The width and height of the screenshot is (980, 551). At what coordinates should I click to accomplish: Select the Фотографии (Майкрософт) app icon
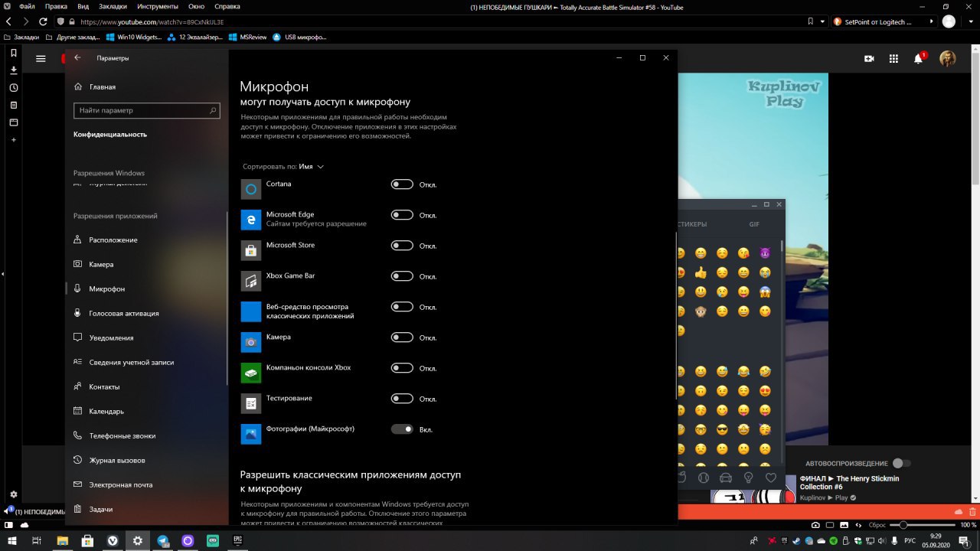[x=251, y=434]
